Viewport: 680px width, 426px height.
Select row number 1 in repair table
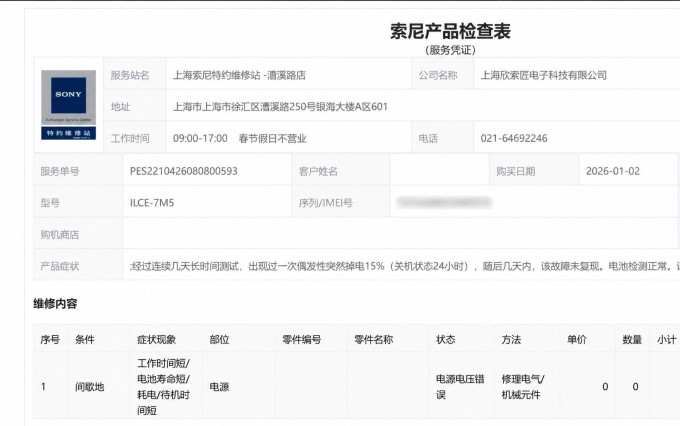pyautogui.click(x=43, y=387)
